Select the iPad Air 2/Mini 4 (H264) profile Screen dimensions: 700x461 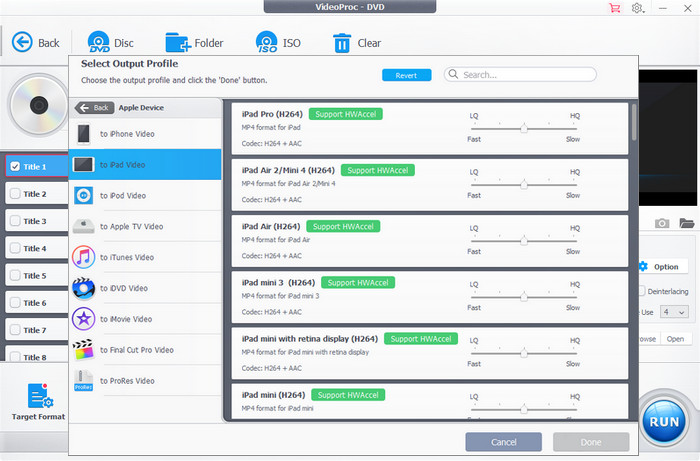(x=429, y=184)
